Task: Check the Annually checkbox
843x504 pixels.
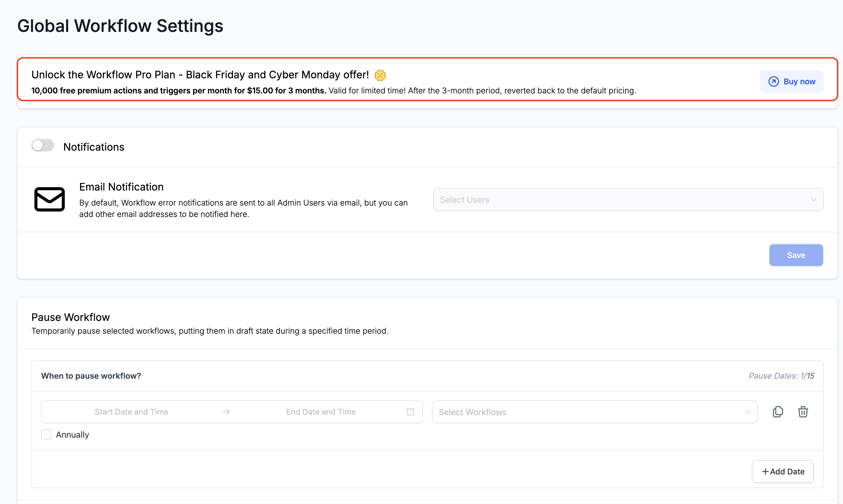Action: [46, 434]
